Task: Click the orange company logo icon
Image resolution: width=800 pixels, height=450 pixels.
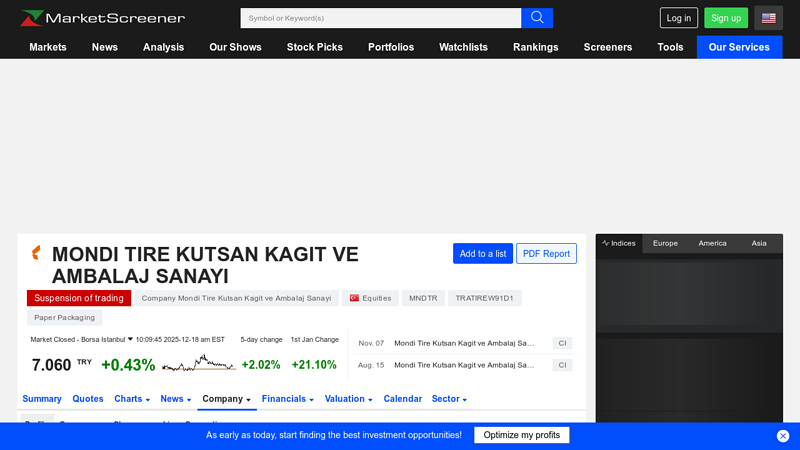Action: [x=36, y=253]
